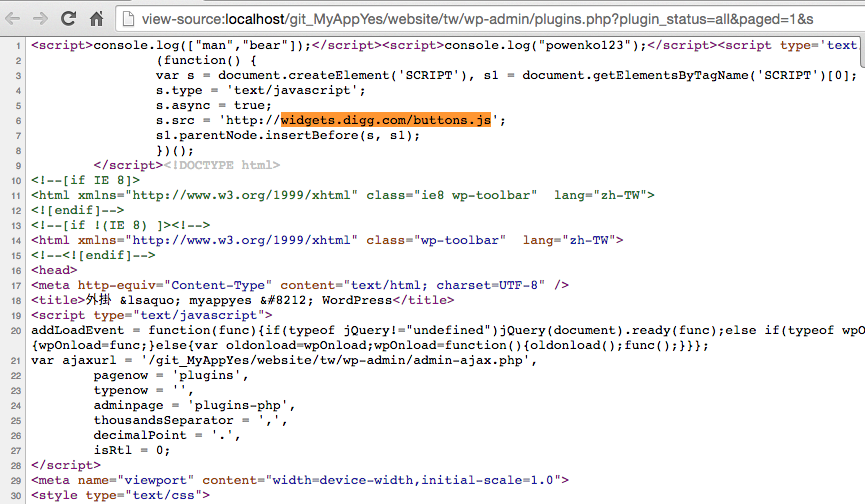Click the <style type="text/css"> tag
The image size is (865, 504).
[x=120, y=495]
